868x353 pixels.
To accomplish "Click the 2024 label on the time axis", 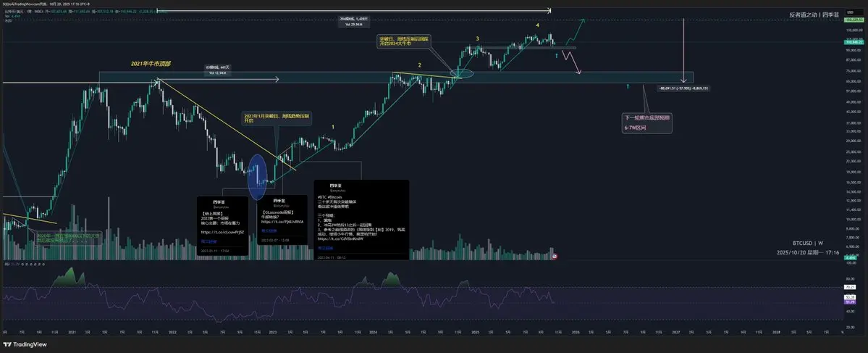I will (373, 332).
